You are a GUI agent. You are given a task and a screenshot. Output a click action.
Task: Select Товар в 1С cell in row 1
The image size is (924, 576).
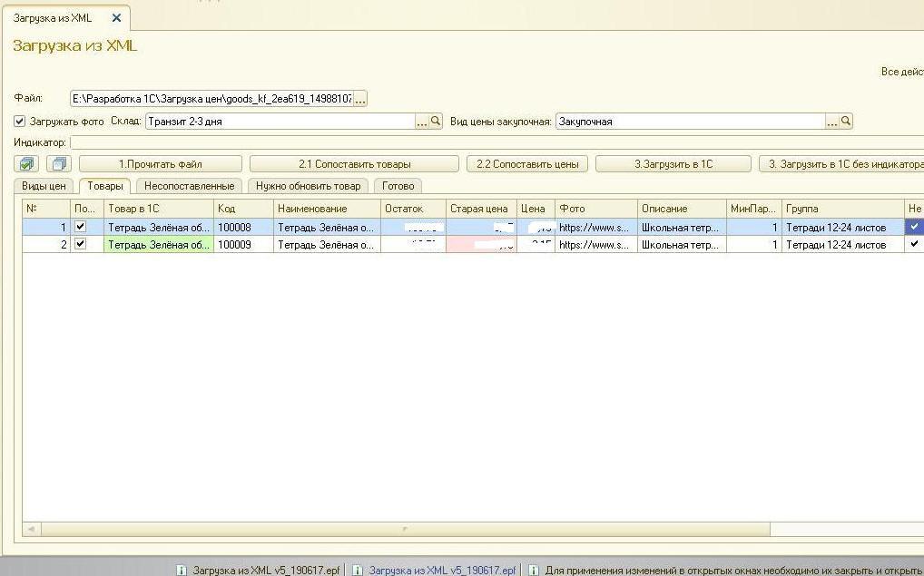(159, 228)
